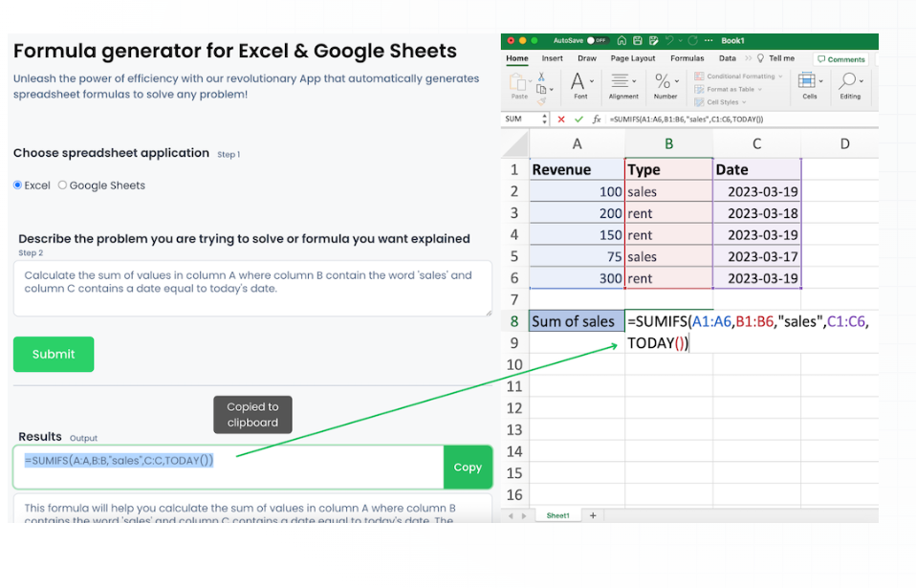Click the problem description text area
Image resolution: width=916 pixels, height=588 pixels.
[x=252, y=288]
